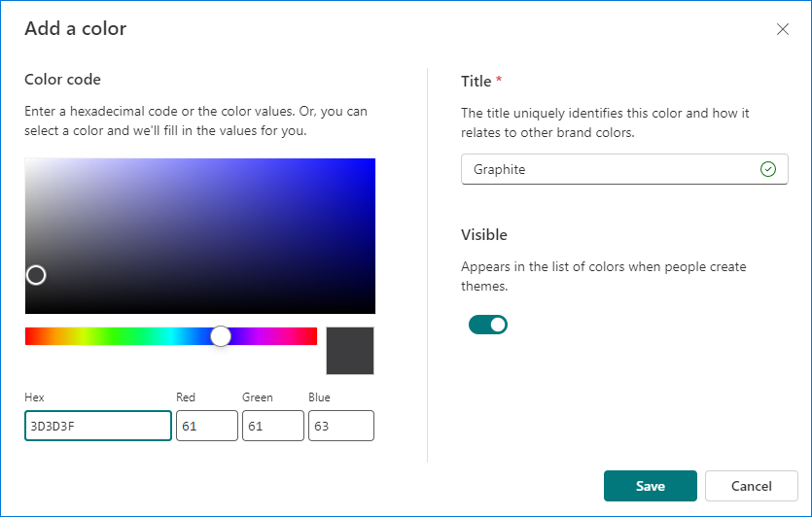Click the dark gray color preview swatch

pos(350,351)
